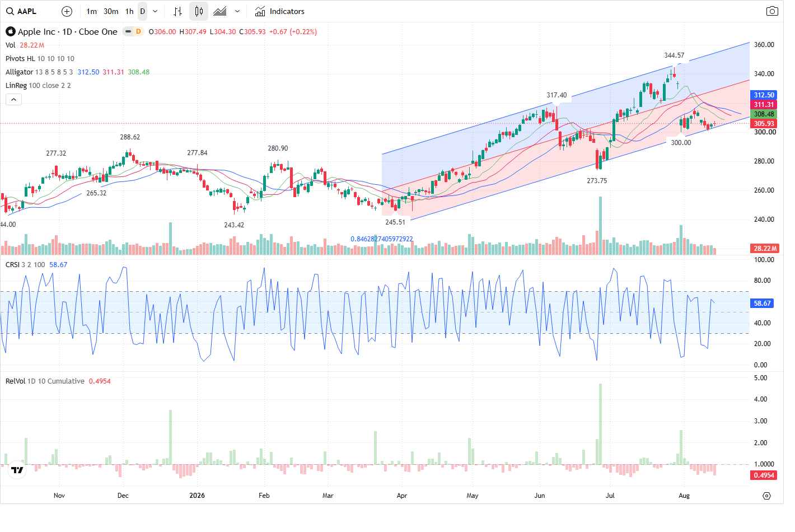Click the 58.67 CRSI axis label
This screenshot has width=795, height=532.
(x=762, y=304)
